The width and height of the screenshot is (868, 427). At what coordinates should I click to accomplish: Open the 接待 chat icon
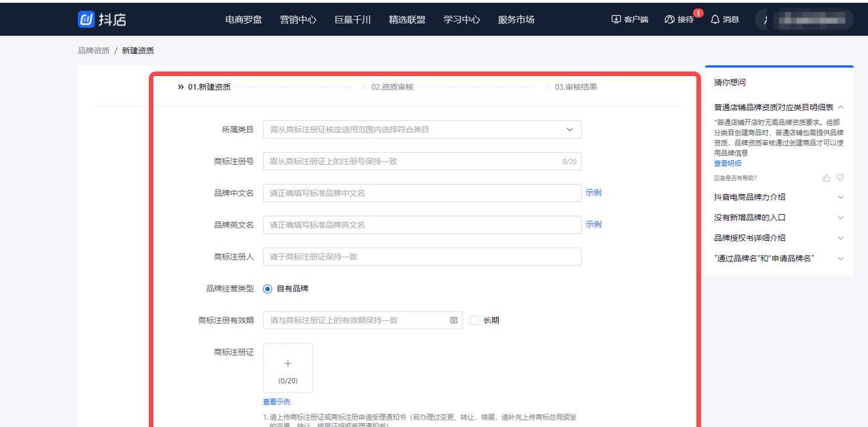[668, 19]
